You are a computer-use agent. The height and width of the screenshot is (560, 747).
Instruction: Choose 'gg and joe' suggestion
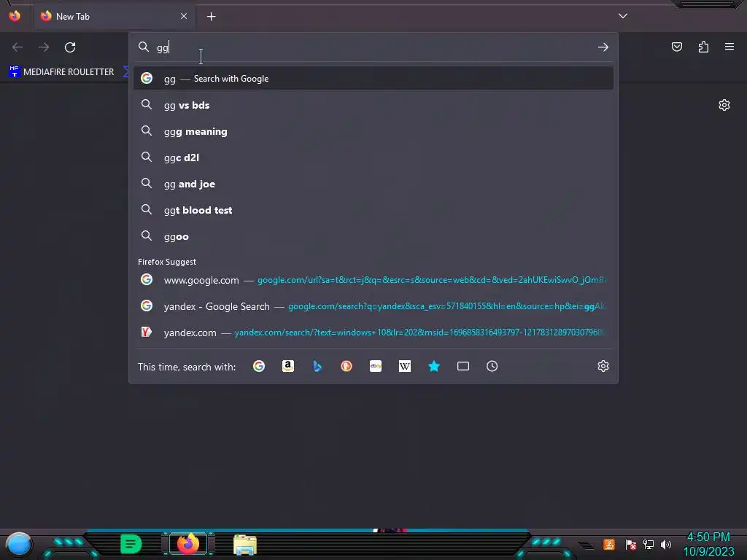coord(373,184)
